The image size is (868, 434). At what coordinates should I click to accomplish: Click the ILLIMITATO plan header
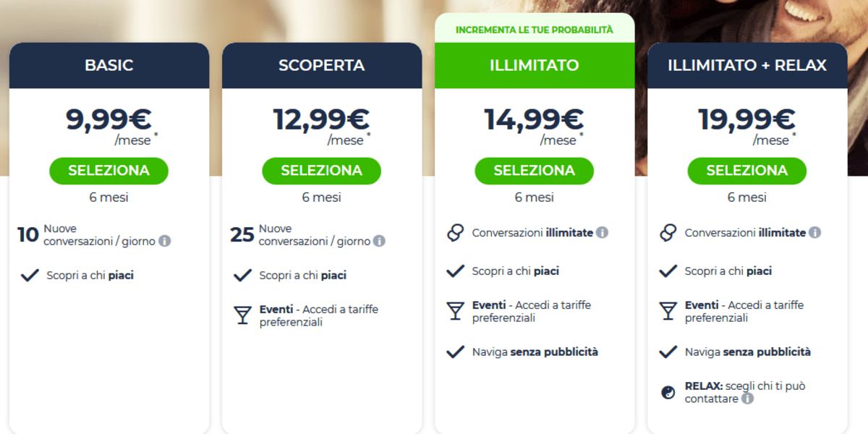535,65
